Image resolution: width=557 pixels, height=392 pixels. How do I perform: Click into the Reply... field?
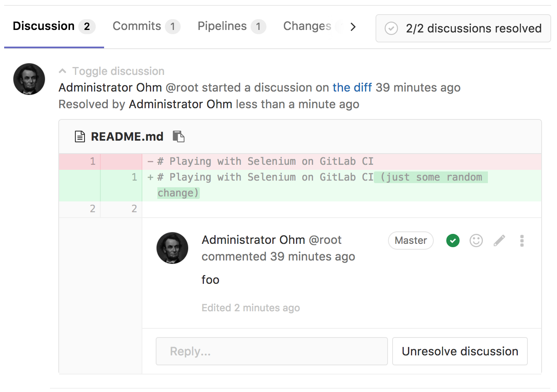click(271, 351)
